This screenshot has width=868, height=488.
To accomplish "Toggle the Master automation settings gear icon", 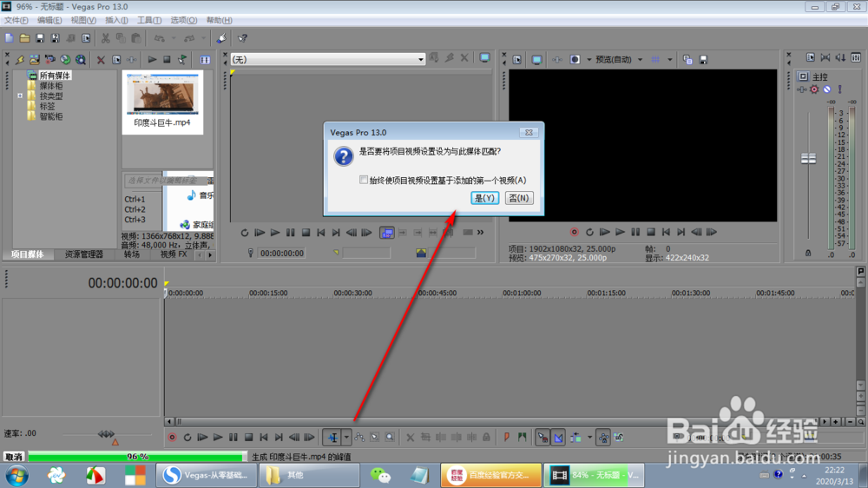I will point(814,89).
